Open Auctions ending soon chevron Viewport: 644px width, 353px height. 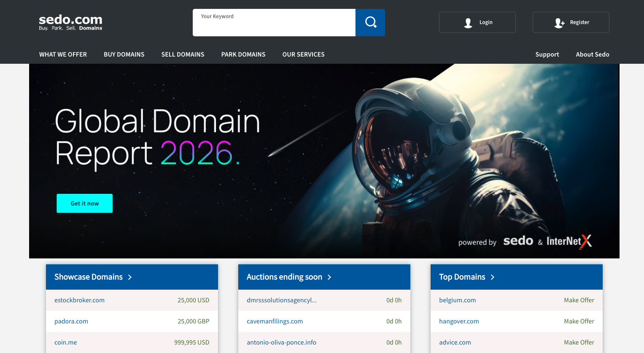click(x=329, y=277)
